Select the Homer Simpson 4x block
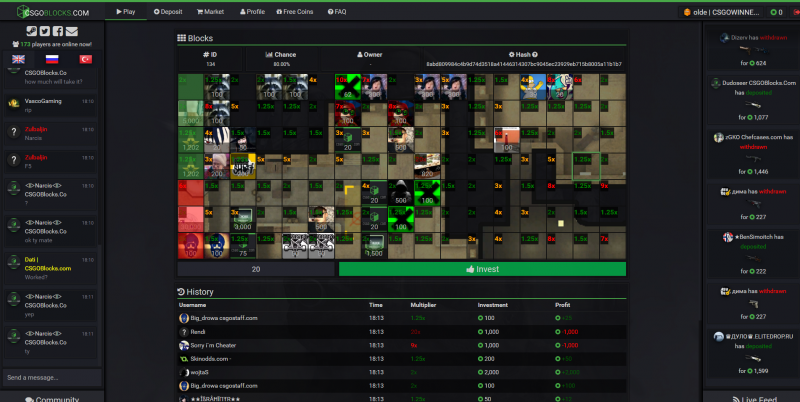The width and height of the screenshot is (800, 402). pos(533,87)
